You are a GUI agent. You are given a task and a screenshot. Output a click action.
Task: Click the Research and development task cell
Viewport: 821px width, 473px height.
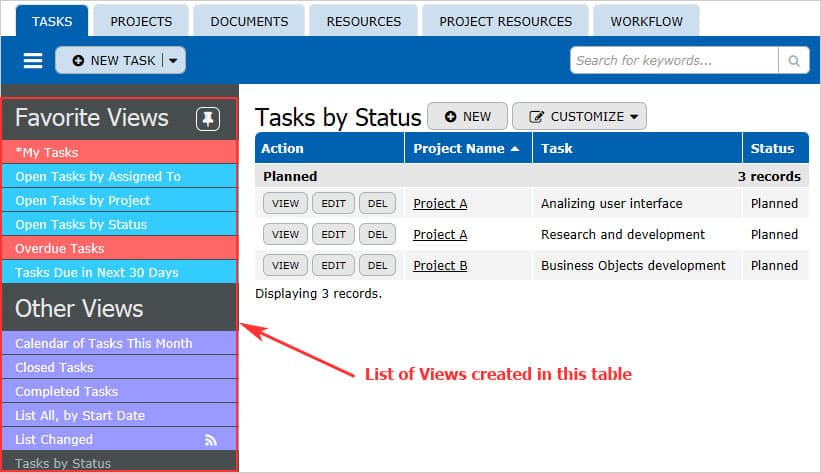pyautogui.click(x=637, y=234)
